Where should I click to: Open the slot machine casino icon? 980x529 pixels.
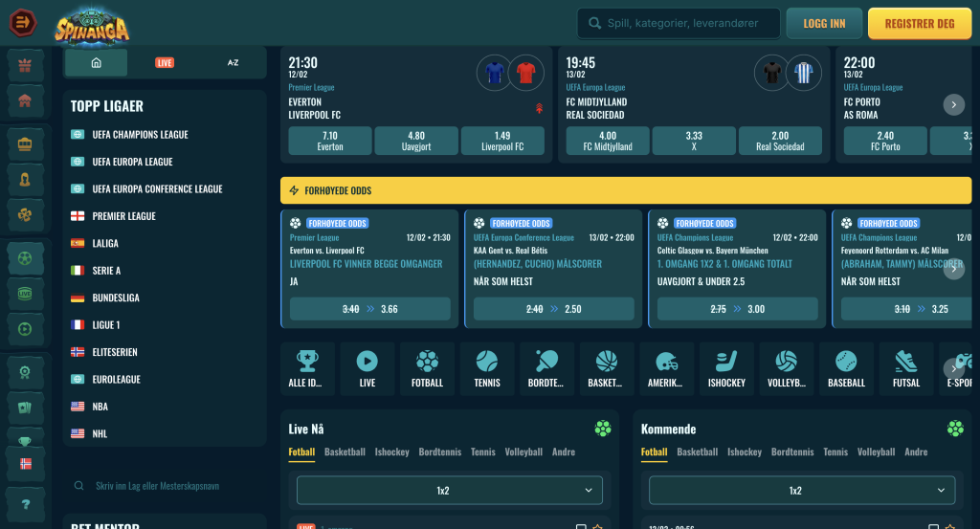[25, 144]
